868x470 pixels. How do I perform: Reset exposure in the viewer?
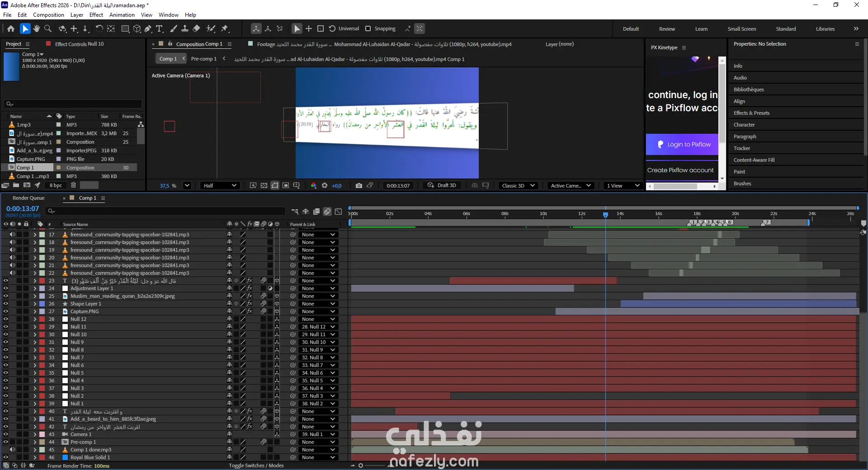(x=325, y=185)
